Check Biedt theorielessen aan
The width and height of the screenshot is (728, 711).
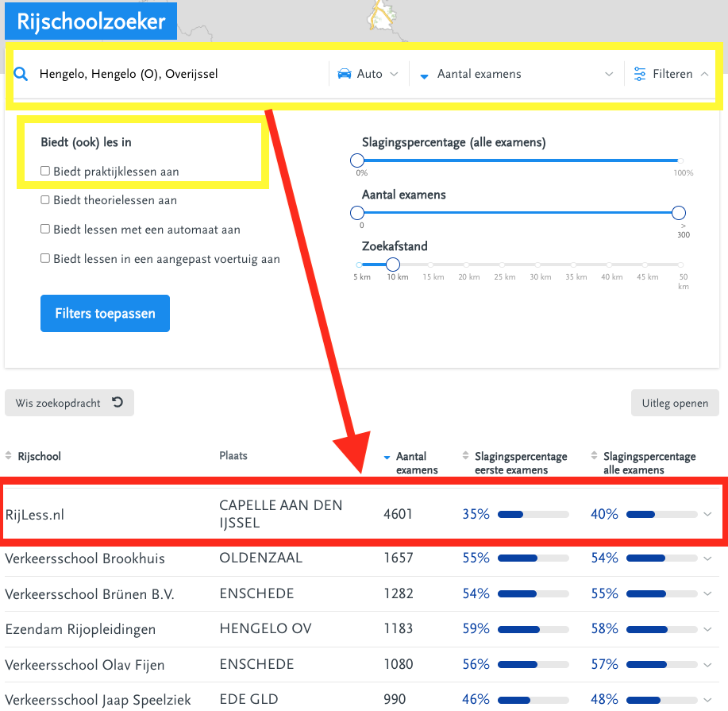(x=45, y=200)
